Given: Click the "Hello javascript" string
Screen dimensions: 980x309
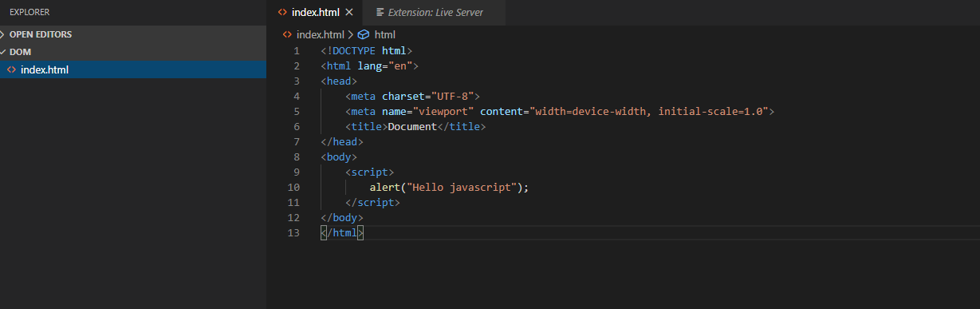Looking at the screenshot, I should click(462, 187).
